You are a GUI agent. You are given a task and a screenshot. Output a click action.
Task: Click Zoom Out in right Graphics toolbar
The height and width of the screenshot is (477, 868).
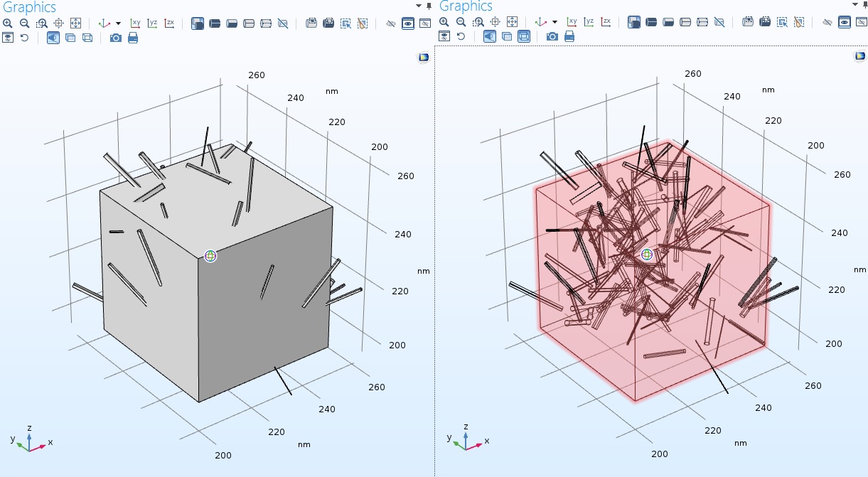pos(461,23)
